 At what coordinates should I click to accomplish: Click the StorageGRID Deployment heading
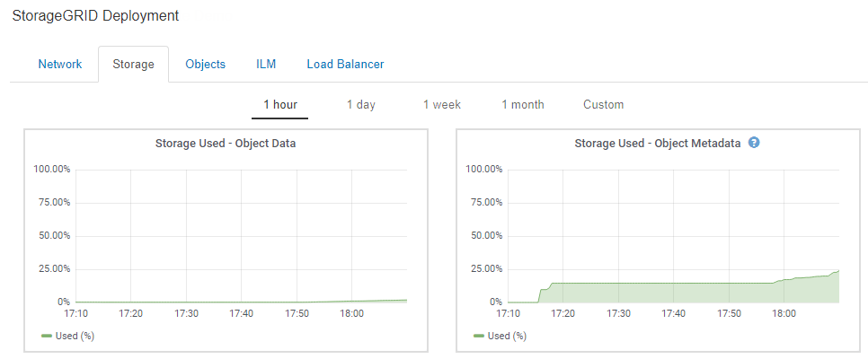pos(95,16)
